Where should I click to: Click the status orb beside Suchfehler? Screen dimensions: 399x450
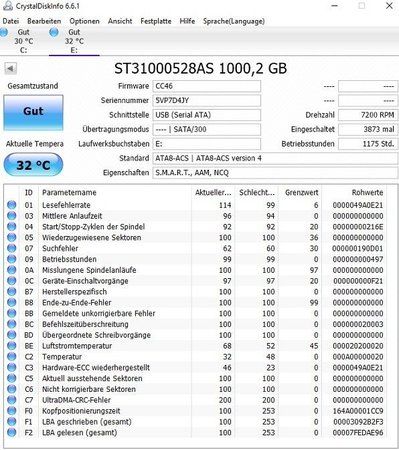12,248
